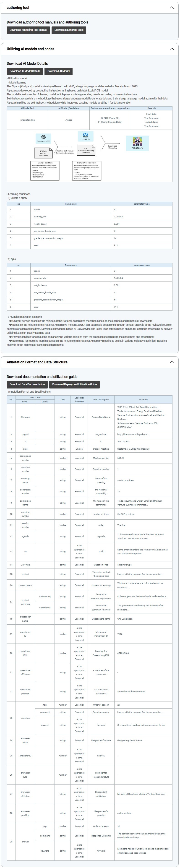Click the Essential Sortation column header
The height and width of the screenshot is (868, 180).
[79, 400]
